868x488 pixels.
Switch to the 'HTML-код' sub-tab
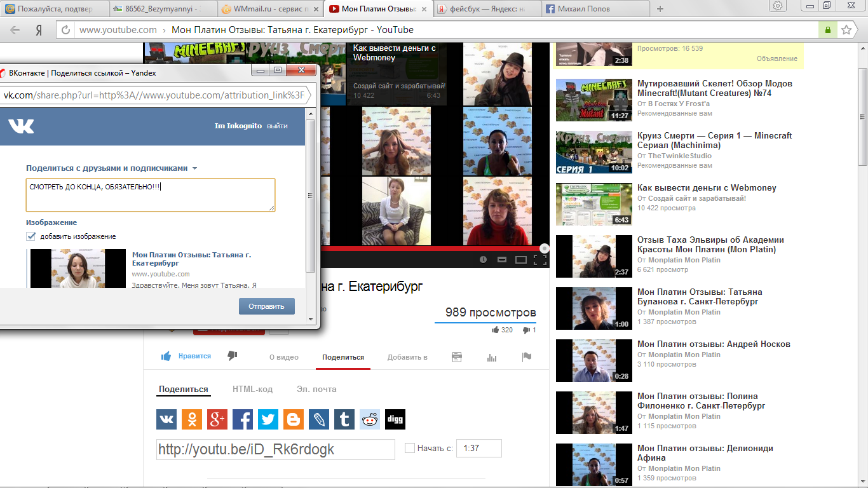pos(252,389)
